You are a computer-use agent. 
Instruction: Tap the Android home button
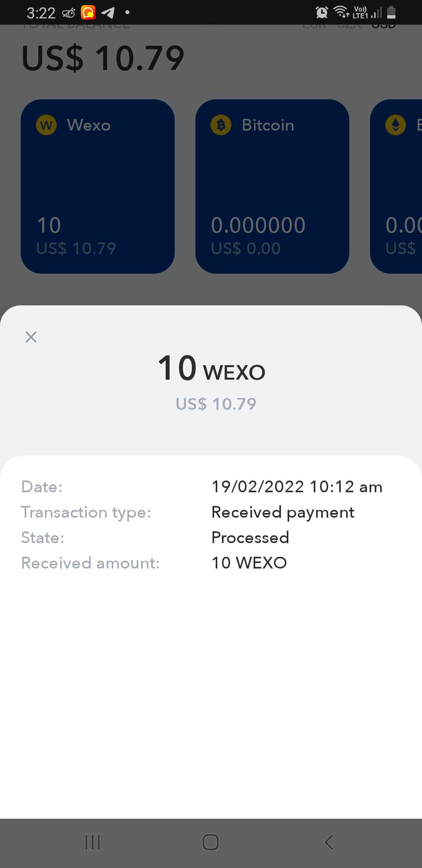click(x=211, y=842)
